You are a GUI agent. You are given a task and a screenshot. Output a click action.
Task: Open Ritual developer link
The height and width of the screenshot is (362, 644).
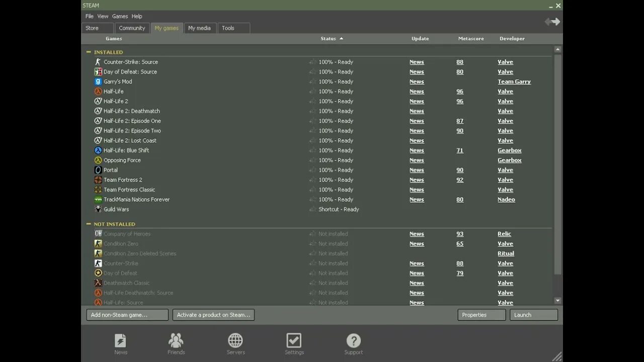[506, 253]
